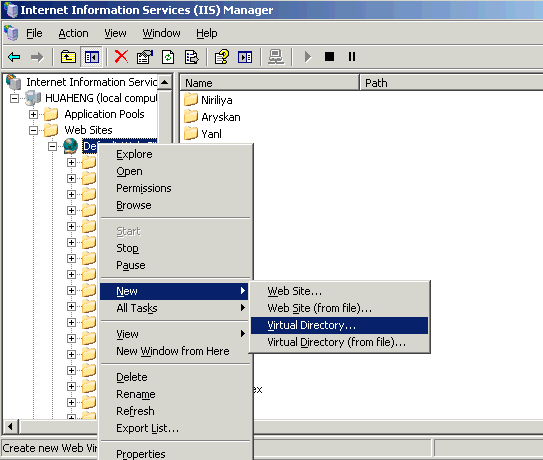543x460 pixels.
Task: Click the Up one level folder icon
Action: click(x=68, y=57)
